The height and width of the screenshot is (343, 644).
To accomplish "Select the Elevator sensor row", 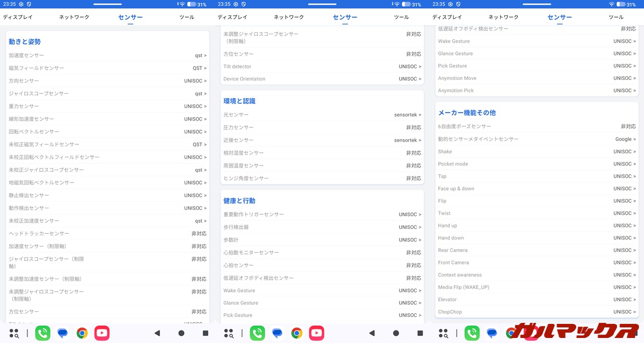I will 537,299.
